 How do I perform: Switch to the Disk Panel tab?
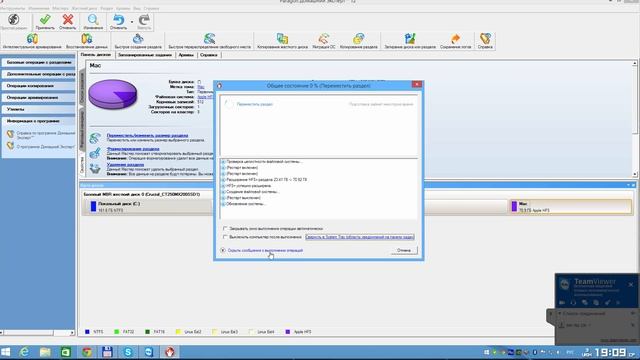point(96,54)
